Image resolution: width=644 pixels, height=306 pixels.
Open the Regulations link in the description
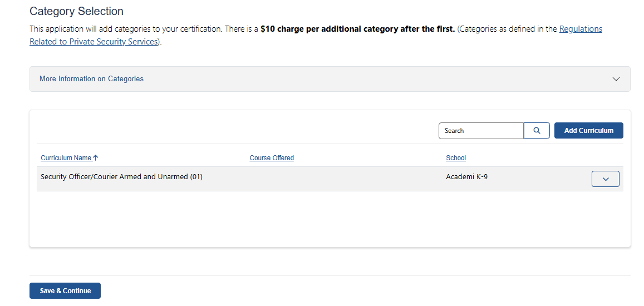(x=581, y=29)
